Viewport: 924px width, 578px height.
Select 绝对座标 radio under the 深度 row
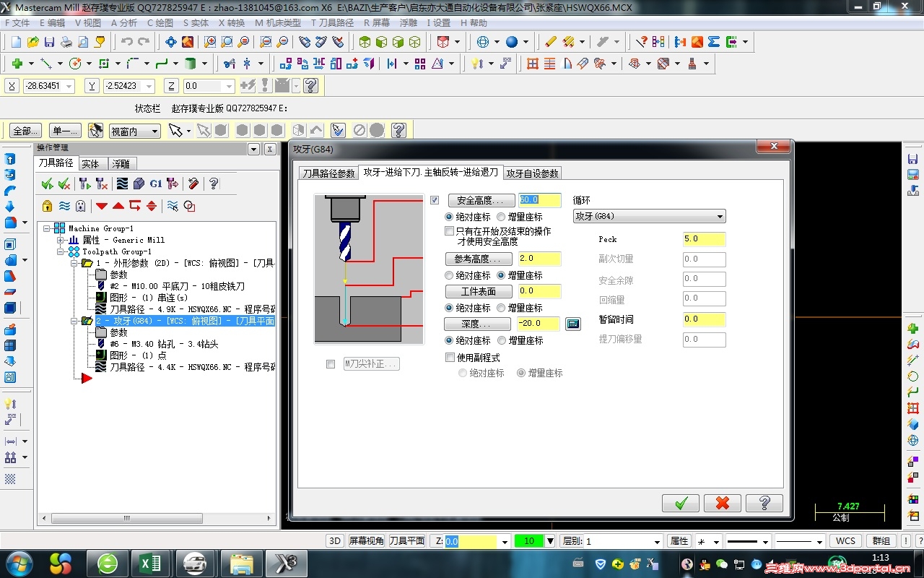coord(449,340)
